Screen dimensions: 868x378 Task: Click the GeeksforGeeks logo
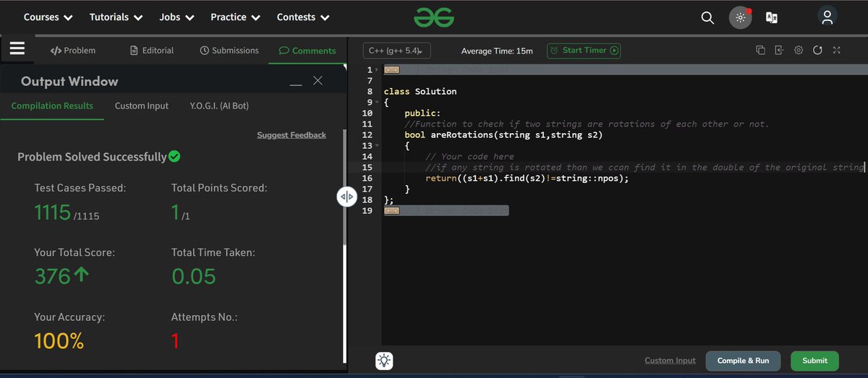coord(434,17)
